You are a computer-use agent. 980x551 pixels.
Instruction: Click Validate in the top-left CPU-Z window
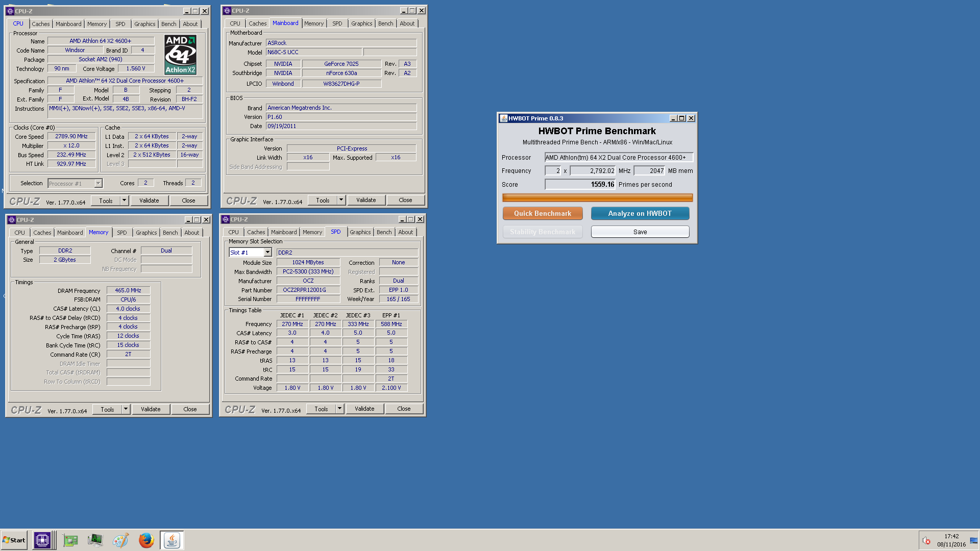[149, 201]
